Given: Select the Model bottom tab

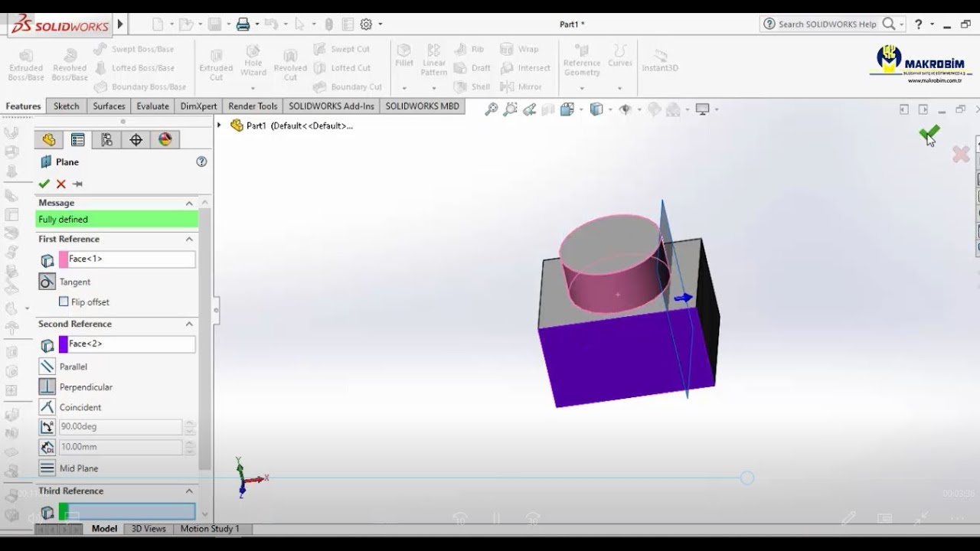Looking at the screenshot, I should (x=104, y=529).
